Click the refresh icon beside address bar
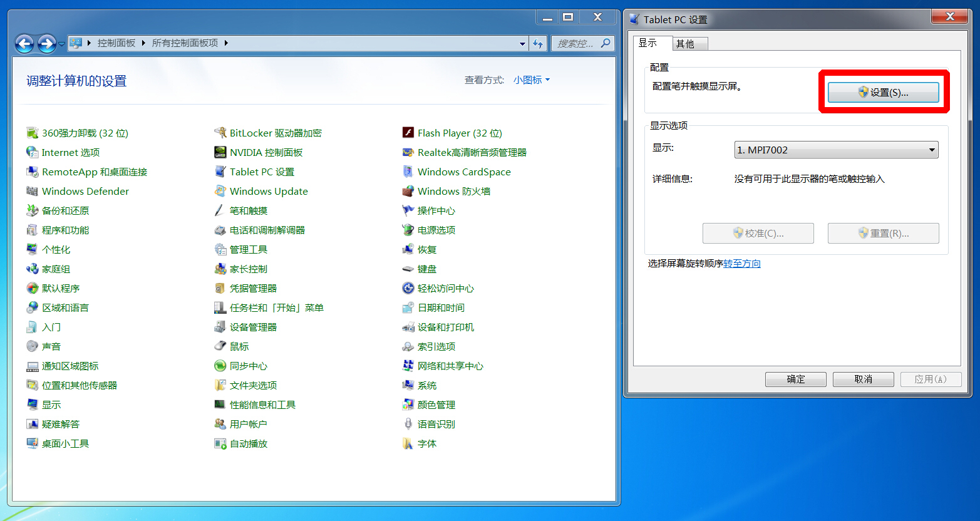Viewport: 980px width, 521px height. point(537,43)
